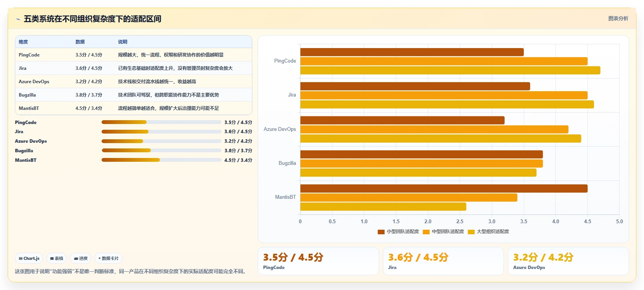Click Bugzilla's orange mid-size team bar
Viewport: 644px width, 290px height.
click(421, 163)
